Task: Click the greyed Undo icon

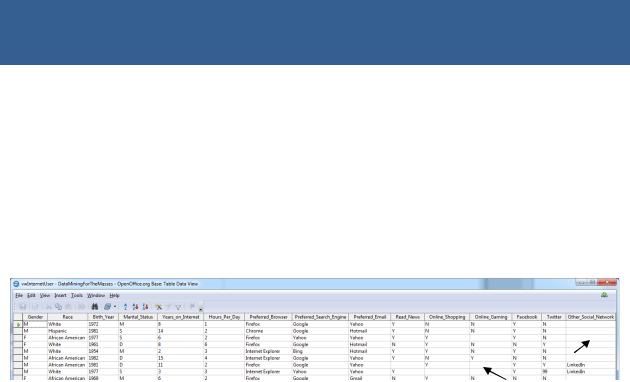Action: tap(82, 307)
